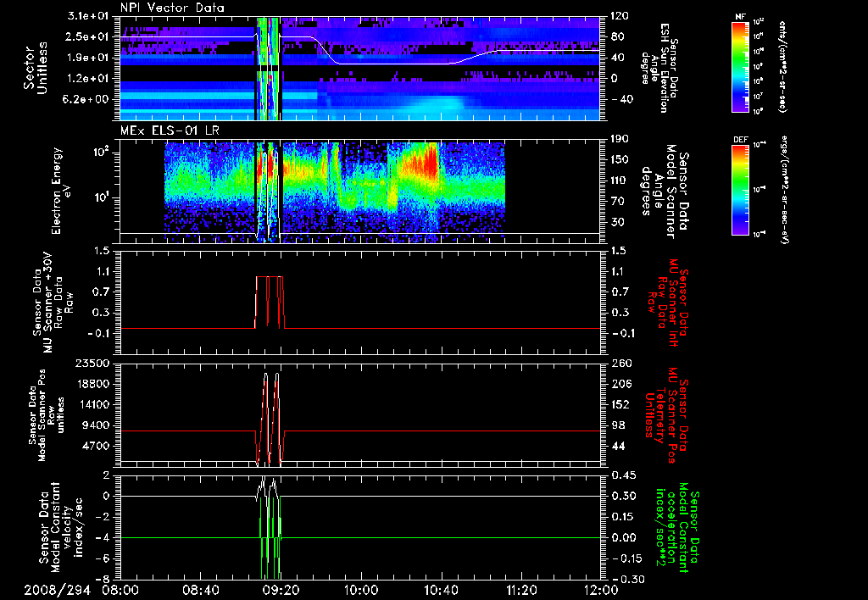Click the 206 telemetry tick label
The height and width of the screenshot is (600, 868).
620,384
